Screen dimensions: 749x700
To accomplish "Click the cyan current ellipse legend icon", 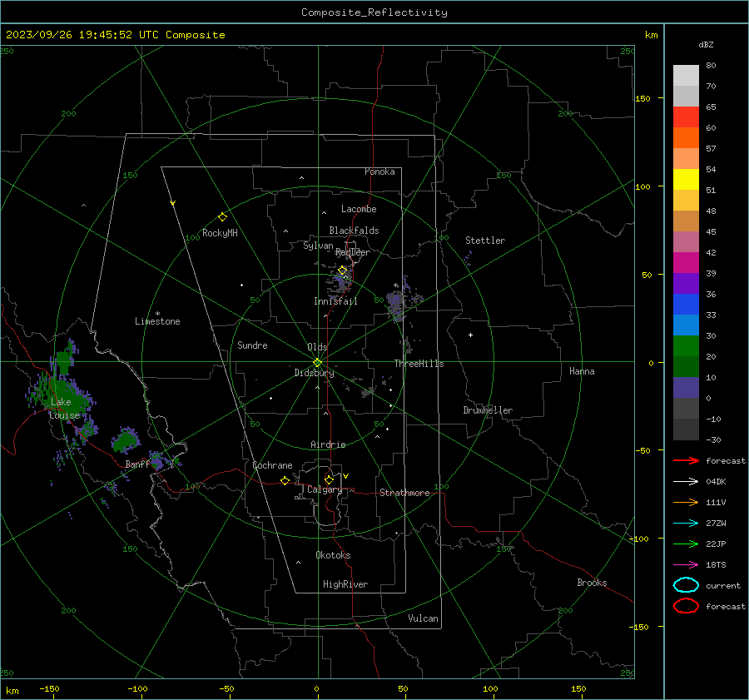I will [x=686, y=585].
